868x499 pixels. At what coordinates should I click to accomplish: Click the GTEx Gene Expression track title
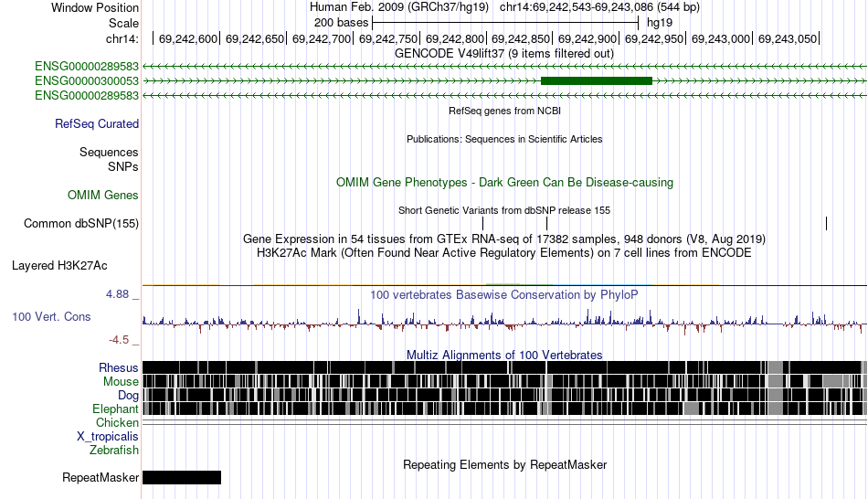(504, 239)
